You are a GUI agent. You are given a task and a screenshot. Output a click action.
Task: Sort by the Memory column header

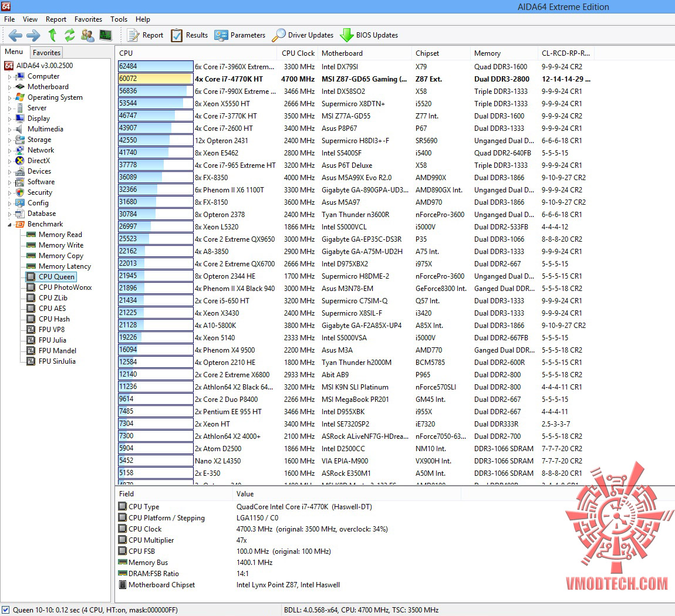click(x=504, y=53)
